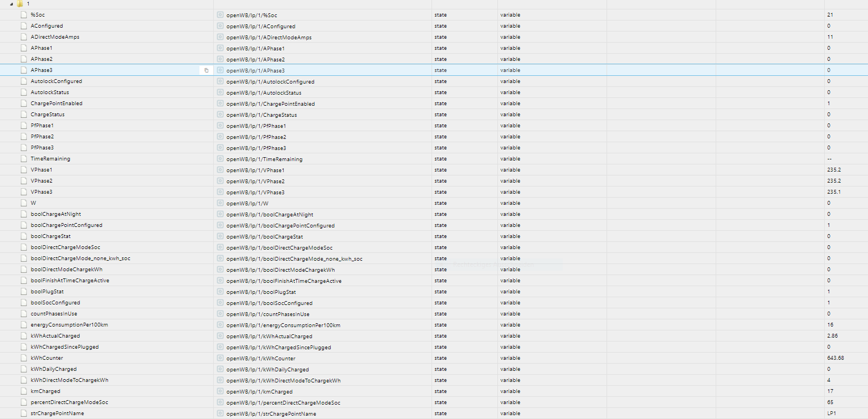Click the energyConsumptionPer100km value 16

830,325
